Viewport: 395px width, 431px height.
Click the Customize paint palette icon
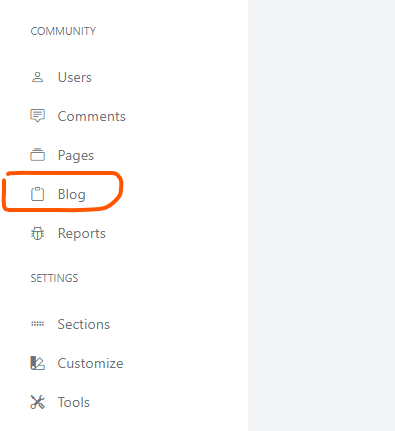tap(37, 363)
